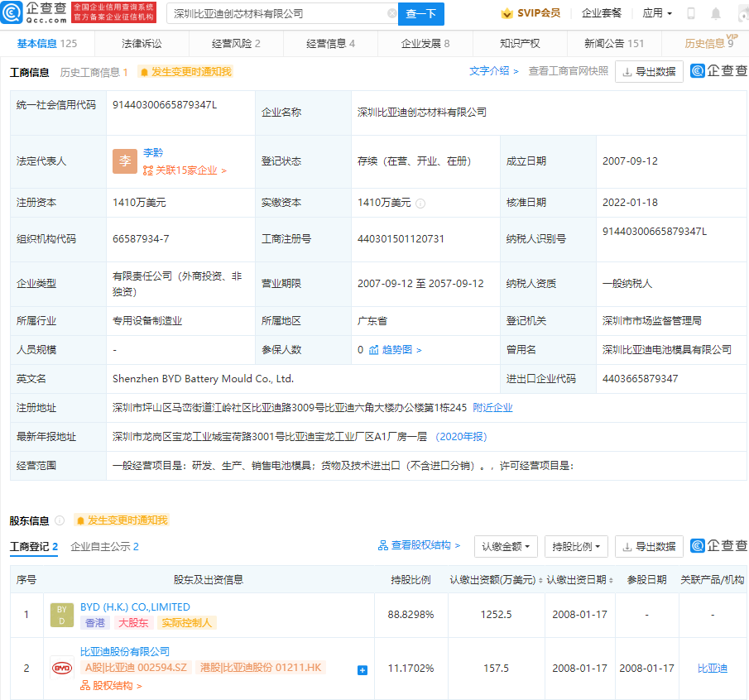Screen dimensions: 749x700
Task: Click the info icon beside 股东信息
Action: [60, 520]
